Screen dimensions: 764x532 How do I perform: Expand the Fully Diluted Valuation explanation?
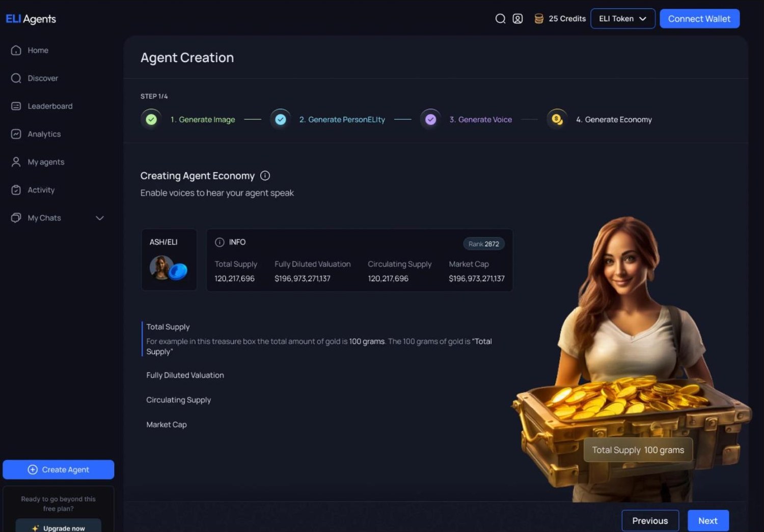tap(185, 375)
